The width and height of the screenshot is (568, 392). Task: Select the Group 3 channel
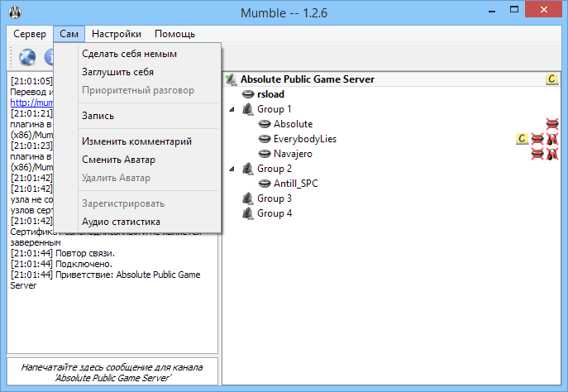coord(274,198)
